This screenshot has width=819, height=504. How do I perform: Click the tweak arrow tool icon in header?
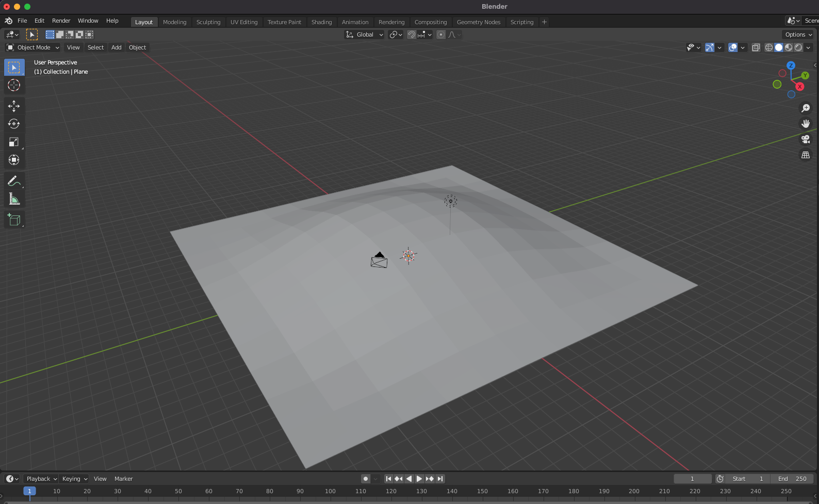(32, 35)
